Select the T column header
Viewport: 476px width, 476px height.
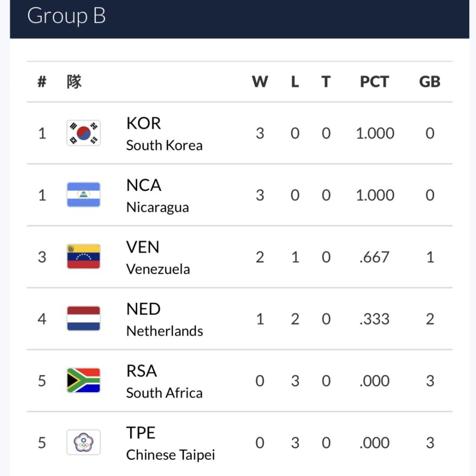[326, 82]
